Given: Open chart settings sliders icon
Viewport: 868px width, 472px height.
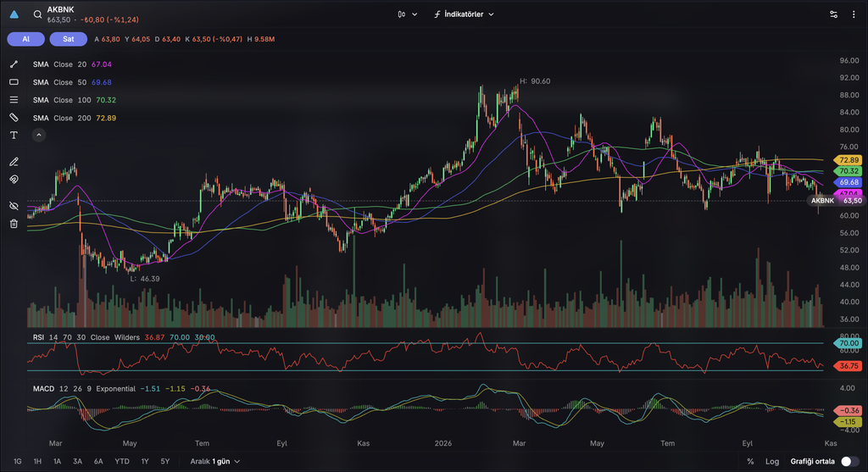Looking at the screenshot, I should click(x=834, y=14).
